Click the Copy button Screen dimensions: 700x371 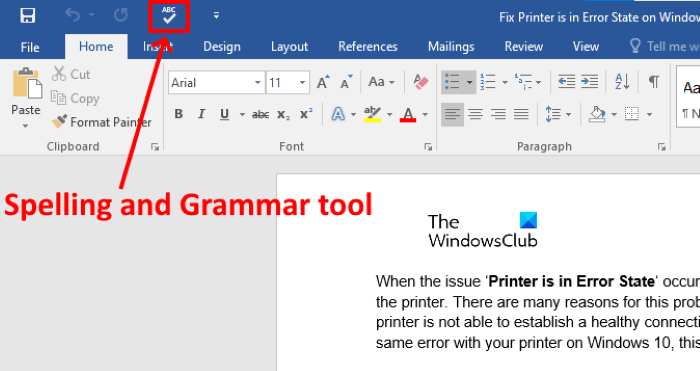tap(75, 98)
